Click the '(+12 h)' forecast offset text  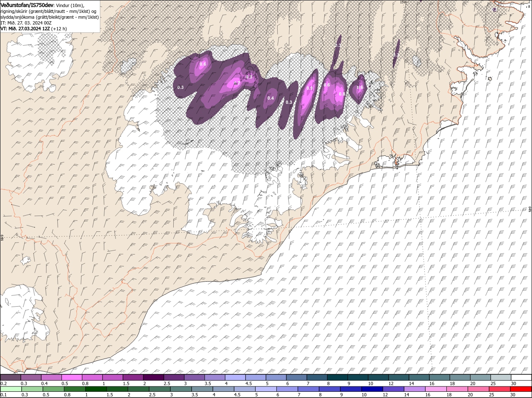pyautogui.click(x=59, y=29)
